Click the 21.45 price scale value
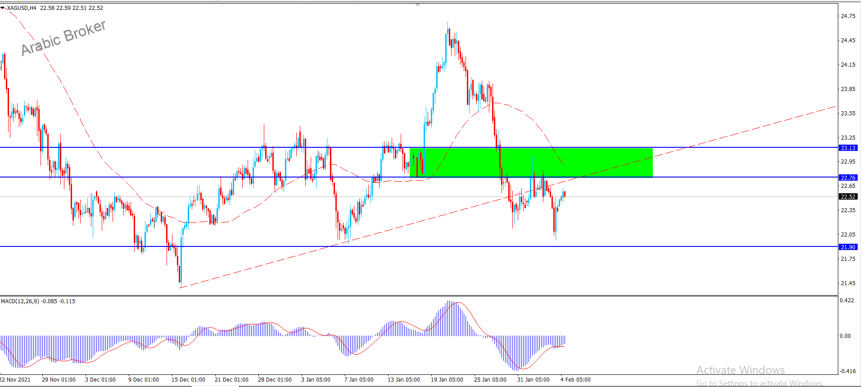 [848, 283]
